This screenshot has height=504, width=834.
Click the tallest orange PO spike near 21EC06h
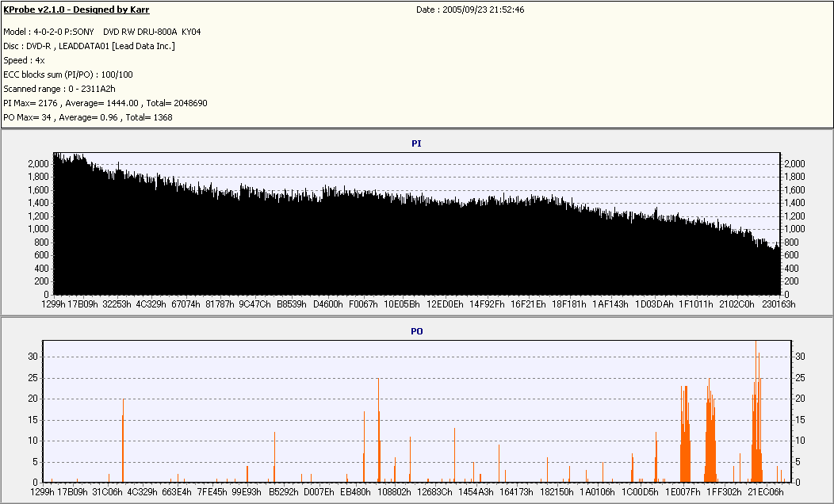point(756,411)
